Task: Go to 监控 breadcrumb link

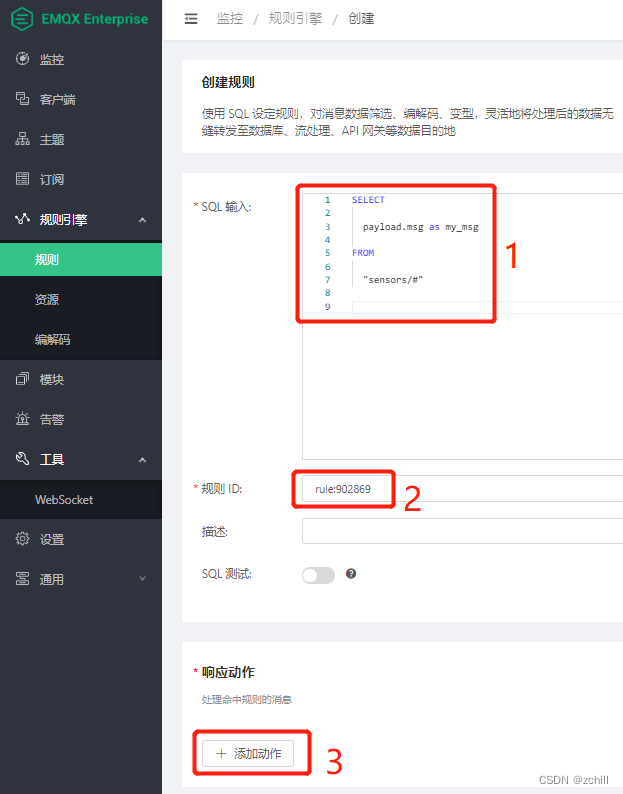Action: click(229, 19)
